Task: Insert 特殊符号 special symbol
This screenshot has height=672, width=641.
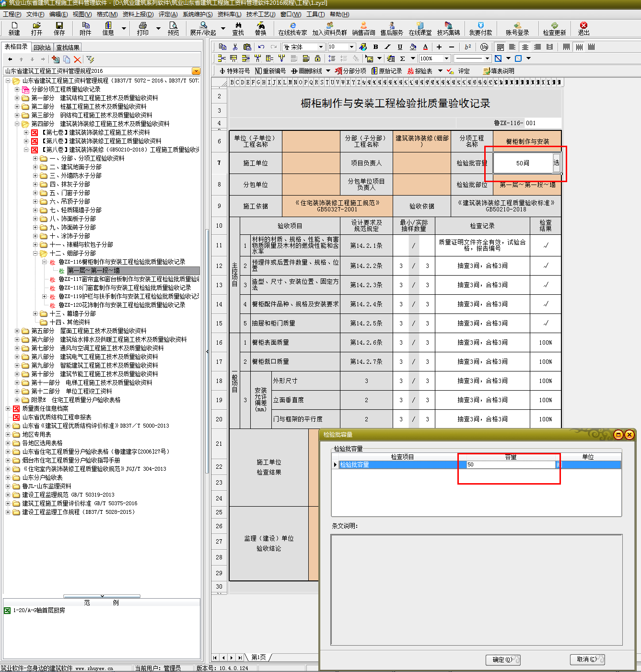Action: (x=234, y=71)
